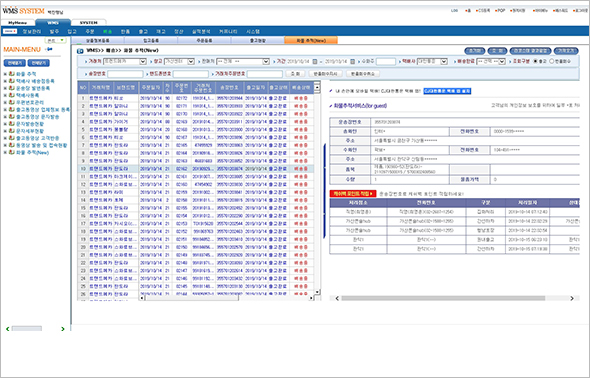Image resolution: width=590 pixels, height=378 pixels.
Task: Open the small dropdown above MAIN-MENU
Action: 56,40
